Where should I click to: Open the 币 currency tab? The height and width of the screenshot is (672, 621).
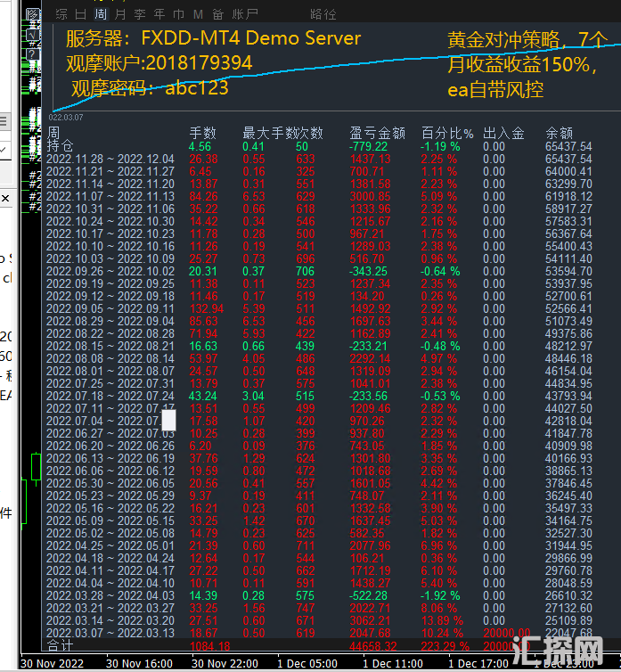pyautogui.click(x=179, y=14)
